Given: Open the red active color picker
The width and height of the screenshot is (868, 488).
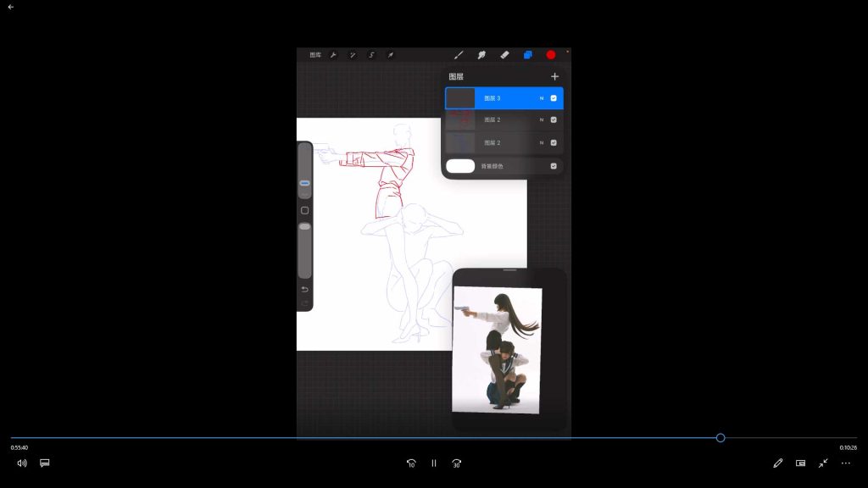Looking at the screenshot, I should pyautogui.click(x=551, y=55).
